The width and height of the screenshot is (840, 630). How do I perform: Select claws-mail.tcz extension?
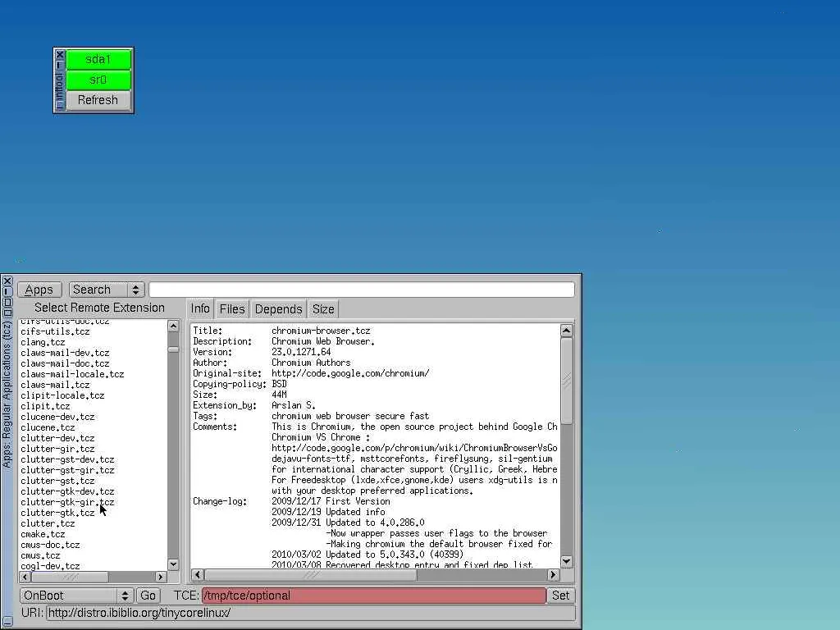[55, 386]
